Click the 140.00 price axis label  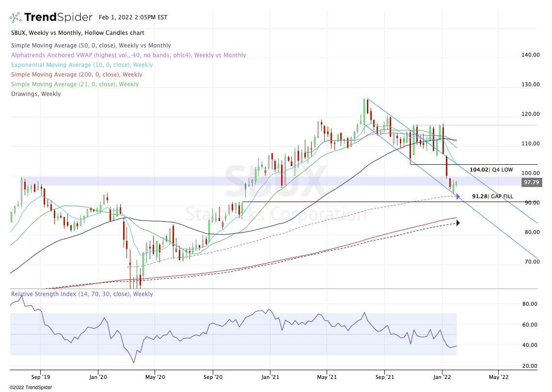(531, 55)
